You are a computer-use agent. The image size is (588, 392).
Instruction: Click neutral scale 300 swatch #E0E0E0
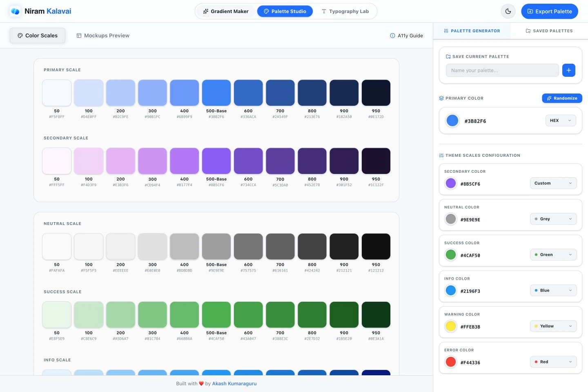pyautogui.click(x=153, y=247)
